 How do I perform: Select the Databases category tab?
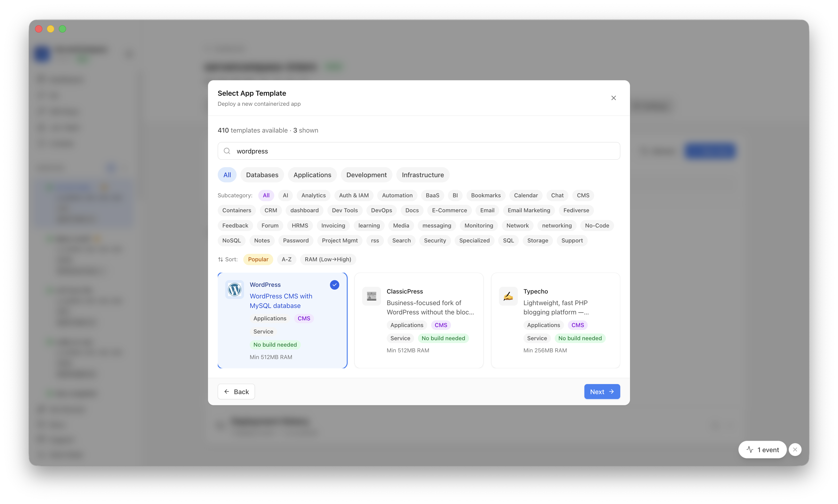click(x=262, y=175)
